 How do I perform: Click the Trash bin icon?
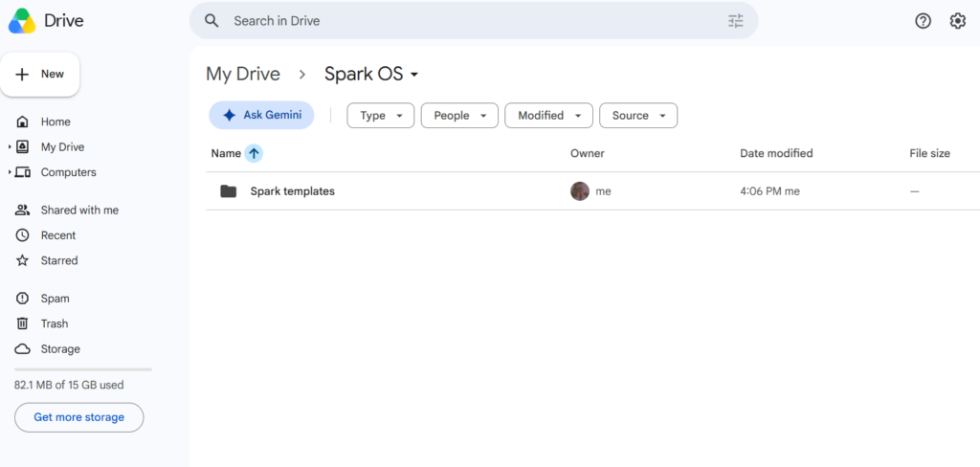23,323
